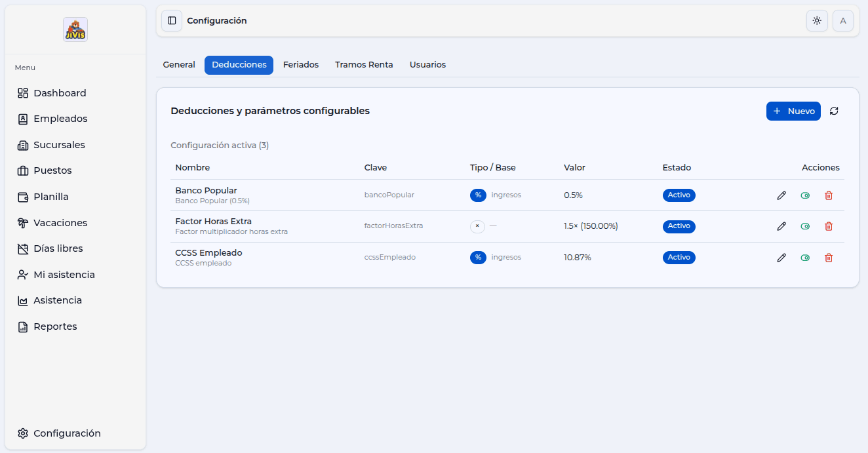Open the user avatar 'A' menu
The width and height of the screenshot is (868, 453).
coord(843,21)
